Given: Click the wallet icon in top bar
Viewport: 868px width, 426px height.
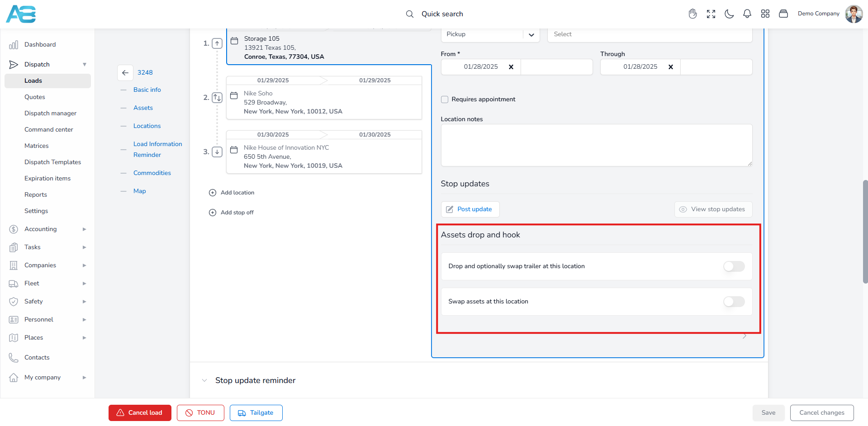Looking at the screenshot, I should [x=783, y=14].
